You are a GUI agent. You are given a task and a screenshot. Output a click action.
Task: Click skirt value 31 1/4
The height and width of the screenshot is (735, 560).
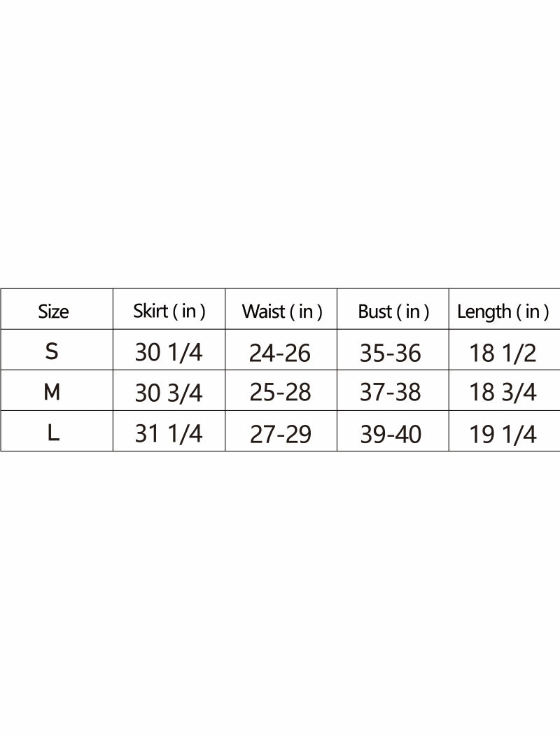(x=169, y=434)
